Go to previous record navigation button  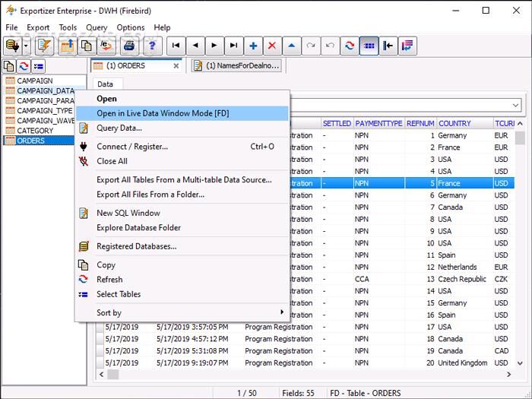(x=195, y=46)
